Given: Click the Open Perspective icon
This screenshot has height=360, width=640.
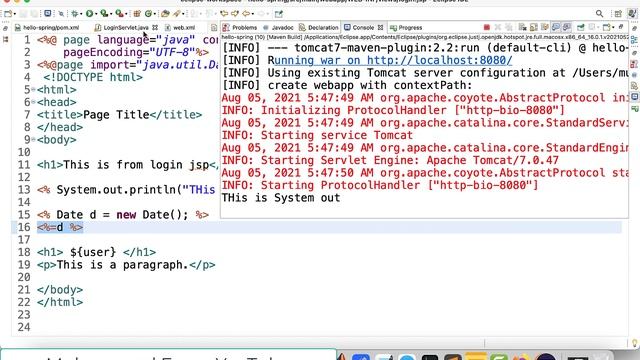Looking at the screenshot, I should [618, 13].
